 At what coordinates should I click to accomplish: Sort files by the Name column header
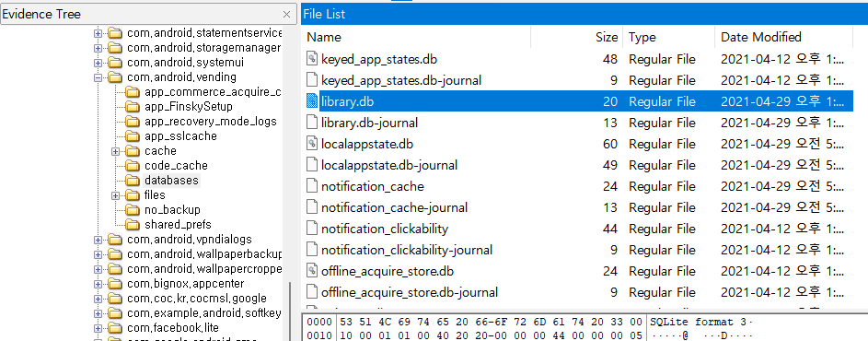[x=416, y=37]
